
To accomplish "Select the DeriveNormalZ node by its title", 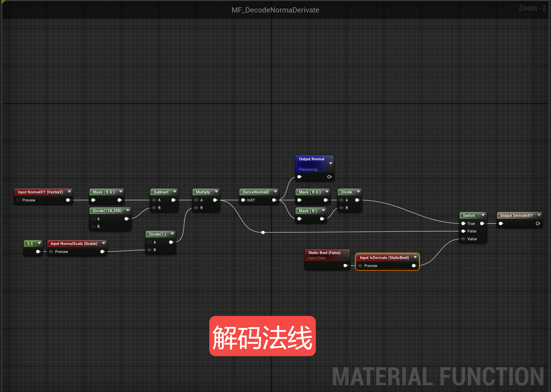I will coord(256,192).
